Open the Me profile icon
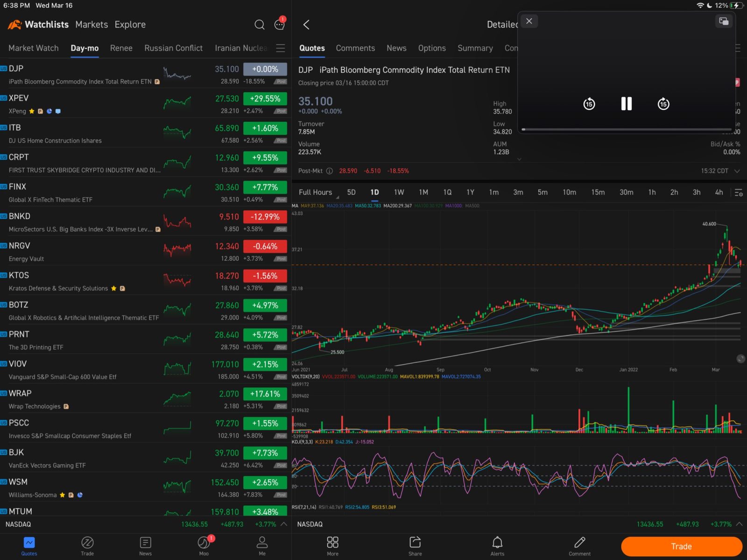Image resolution: width=747 pixels, height=560 pixels. [262, 546]
